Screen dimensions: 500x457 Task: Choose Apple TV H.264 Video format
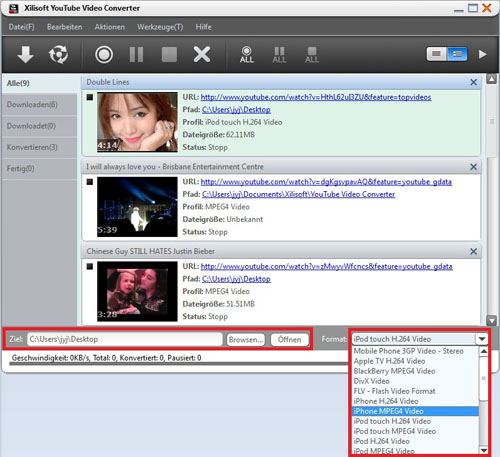pos(415,361)
